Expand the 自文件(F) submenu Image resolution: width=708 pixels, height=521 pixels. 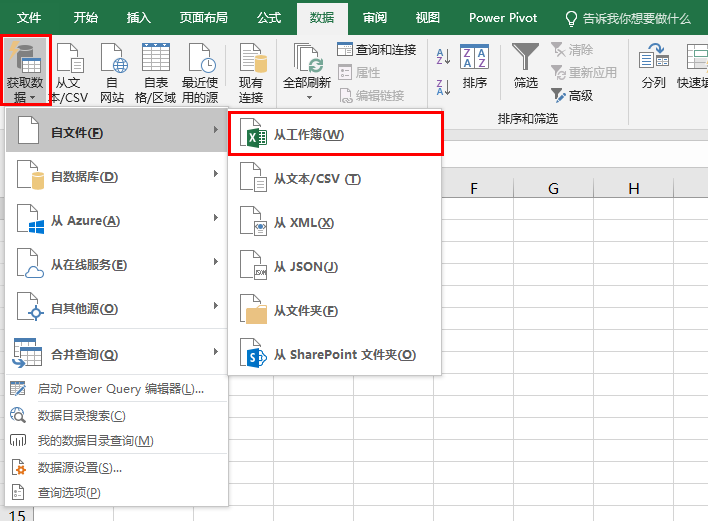coord(116,130)
